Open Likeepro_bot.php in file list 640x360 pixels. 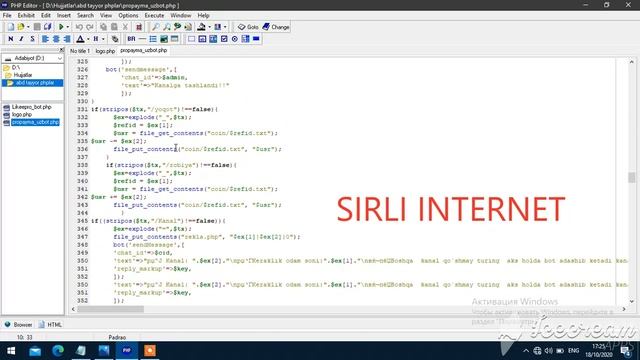31,107
